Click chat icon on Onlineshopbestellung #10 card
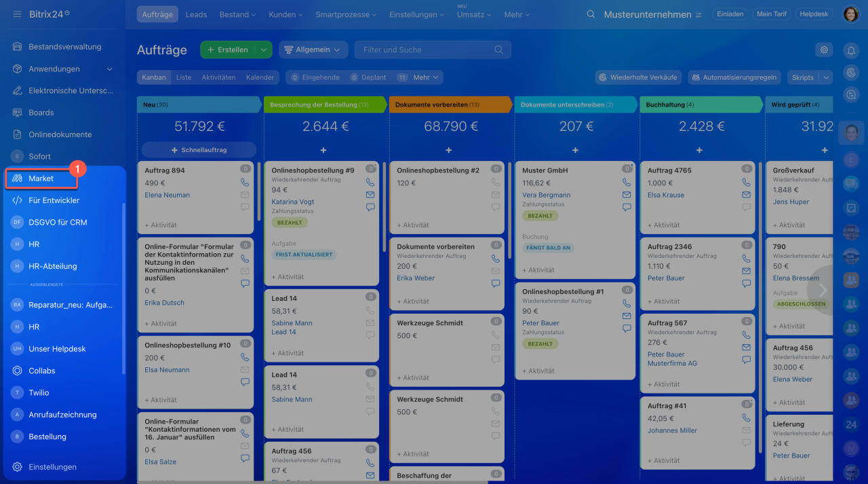 [245, 382]
